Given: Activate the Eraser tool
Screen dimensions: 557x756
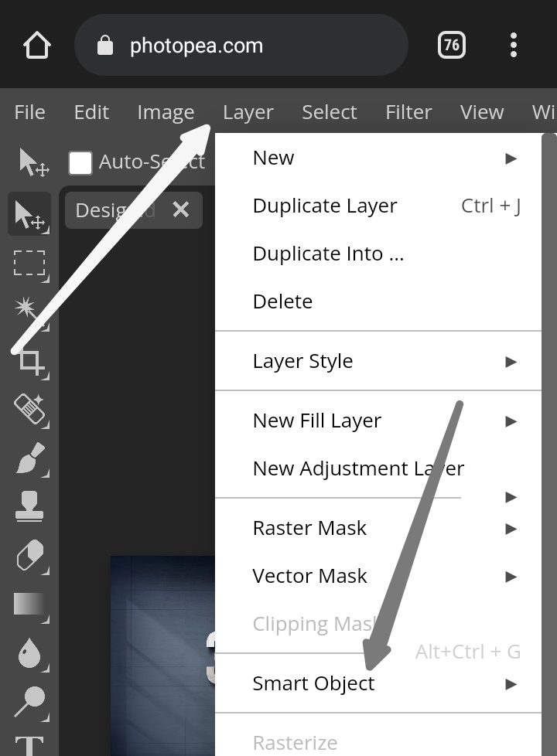Looking at the screenshot, I should pos(29,555).
